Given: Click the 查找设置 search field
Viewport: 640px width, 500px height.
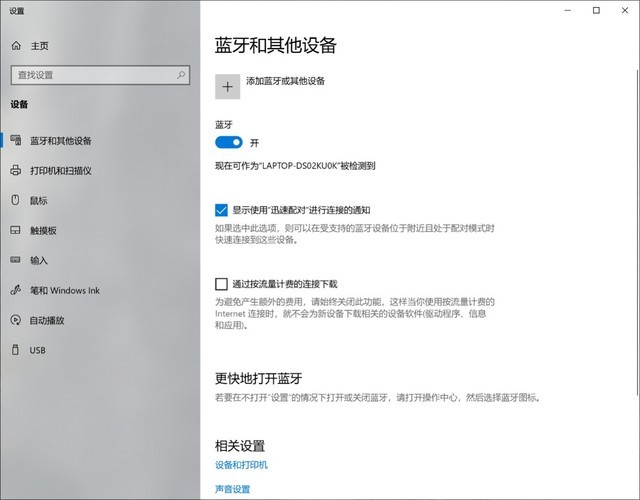Looking at the screenshot, I should coord(100,75).
